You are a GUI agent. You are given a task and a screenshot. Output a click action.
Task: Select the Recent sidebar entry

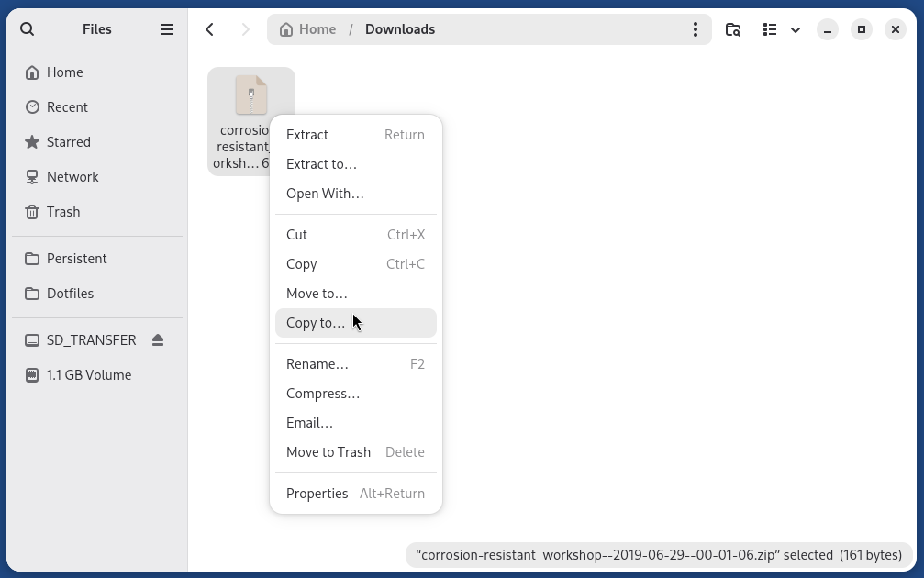tap(68, 106)
